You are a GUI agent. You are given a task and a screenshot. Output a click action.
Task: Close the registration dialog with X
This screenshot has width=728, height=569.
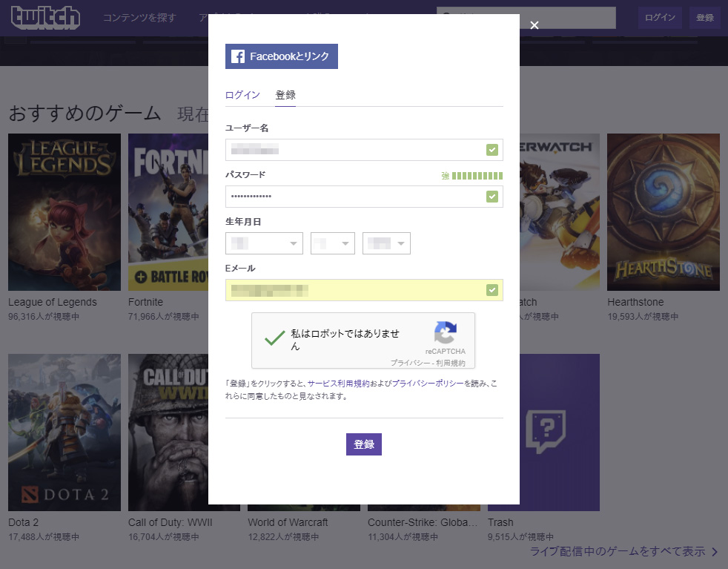pos(535,25)
